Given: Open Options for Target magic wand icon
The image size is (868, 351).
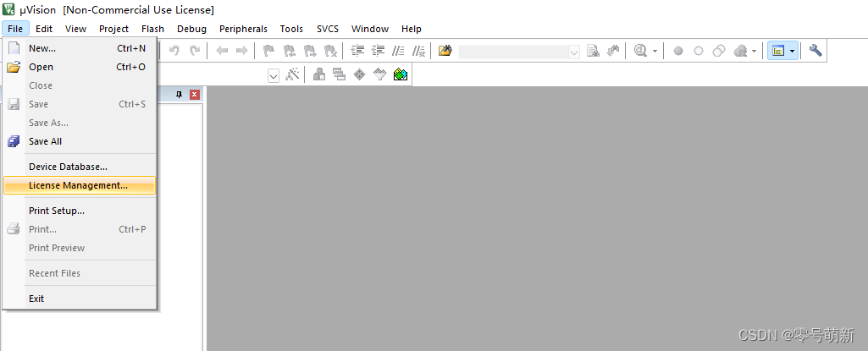Looking at the screenshot, I should tap(292, 74).
